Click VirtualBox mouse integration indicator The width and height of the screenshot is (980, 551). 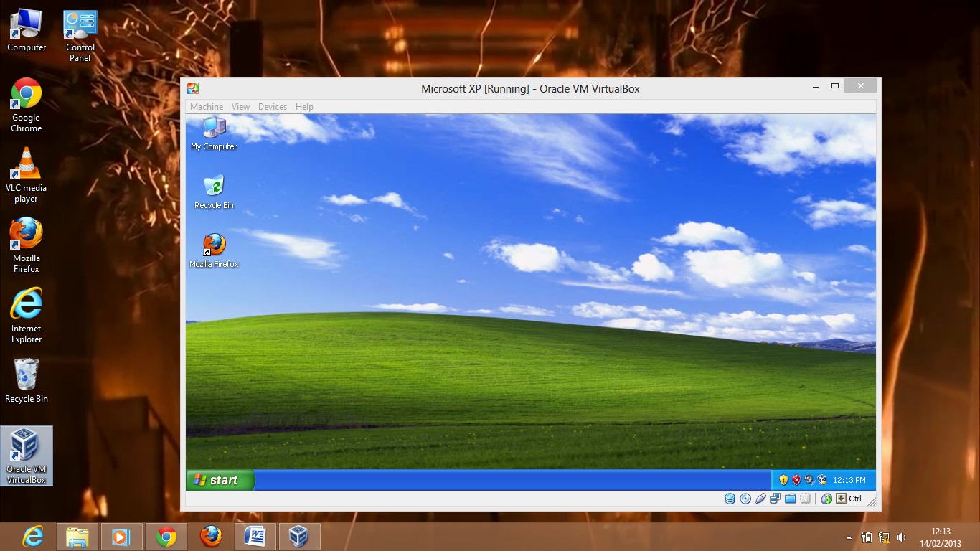(x=826, y=499)
